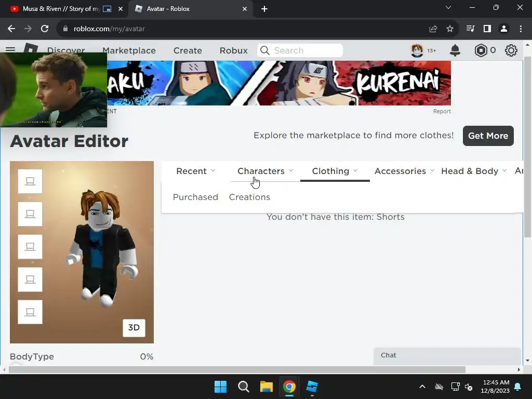Toggle the 3D avatar view
This screenshot has width=532, height=399.
click(x=134, y=328)
